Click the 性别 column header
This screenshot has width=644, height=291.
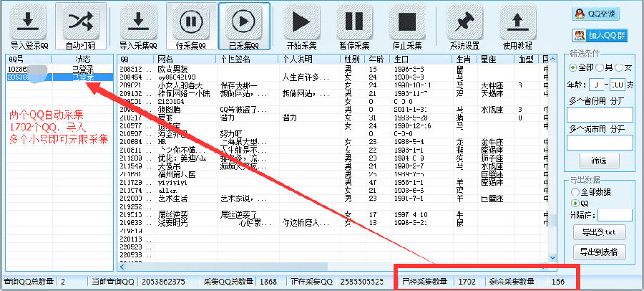coord(352,59)
